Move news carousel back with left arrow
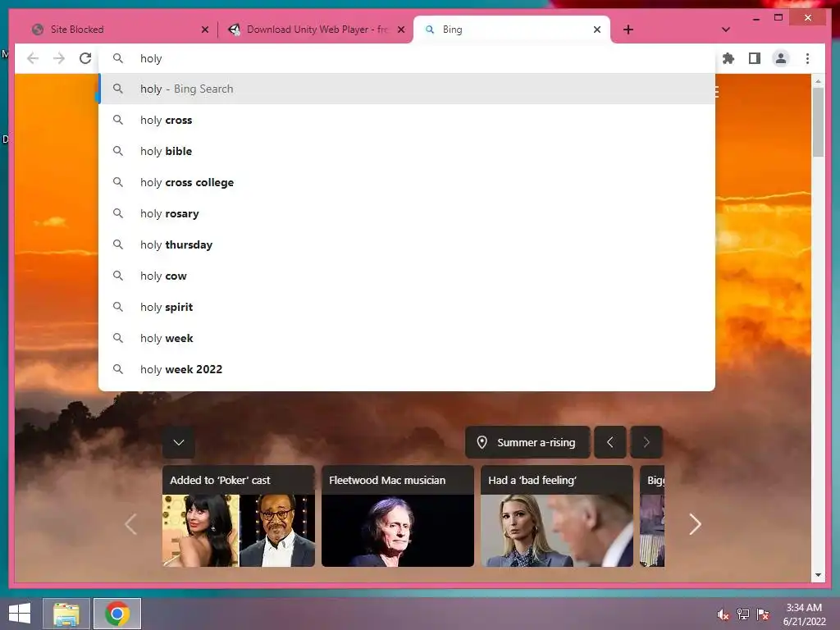The image size is (840, 630). [130, 524]
